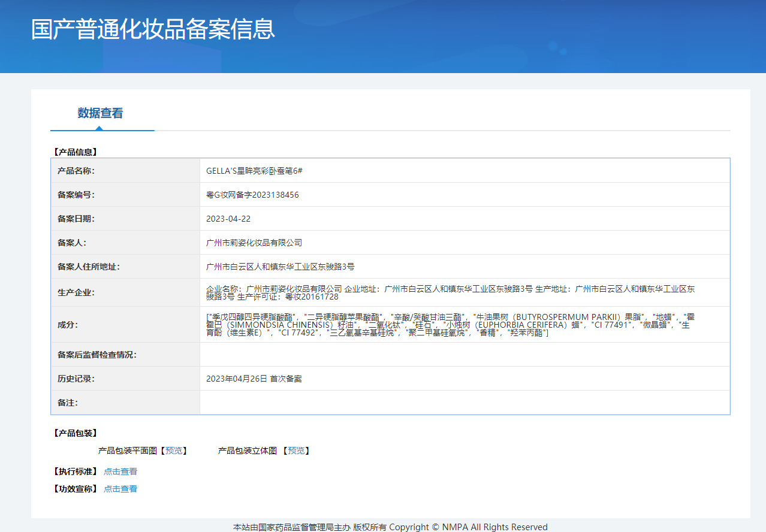The height and width of the screenshot is (532, 766).
Task: Click the filing number 粤G妆网备字2023138456
Action: 252,195
